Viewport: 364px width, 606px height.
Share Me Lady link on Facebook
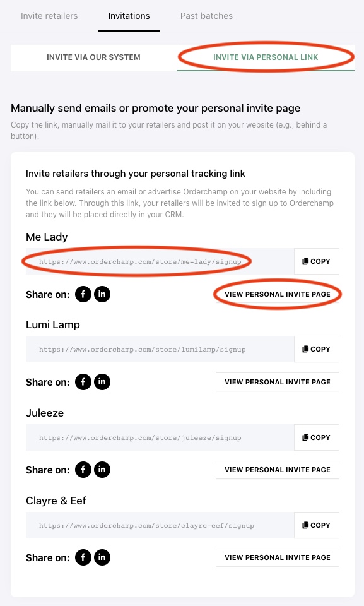click(83, 294)
